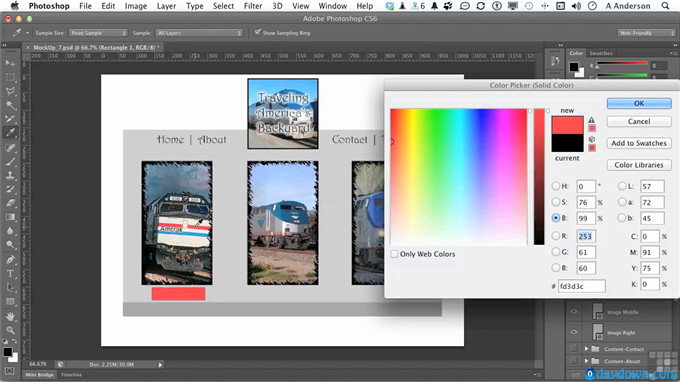Viewport: 680px width, 382px height.
Task: Open the Filter menu
Action: tap(253, 6)
